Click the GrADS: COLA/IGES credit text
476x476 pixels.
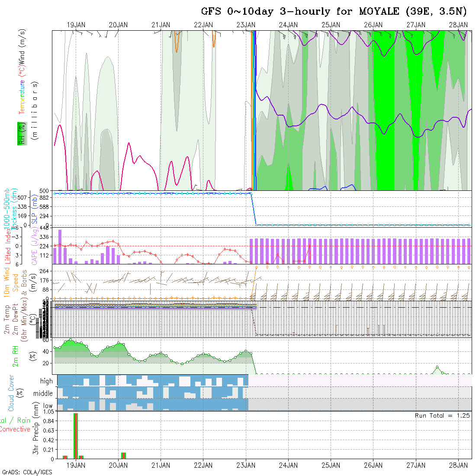(27, 472)
